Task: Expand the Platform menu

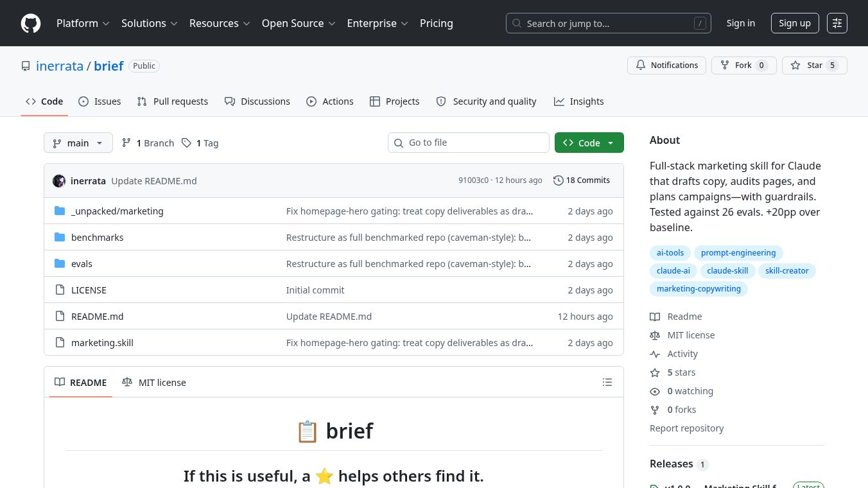Action: [x=83, y=23]
